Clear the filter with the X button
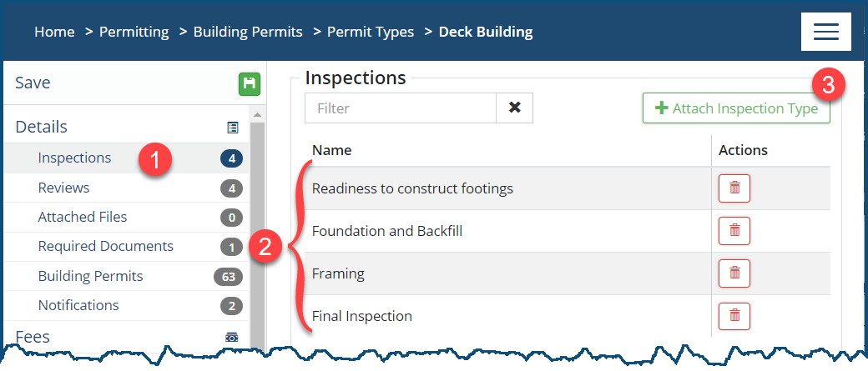Screen dimensions: 868x371 click(x=514, y=108)
